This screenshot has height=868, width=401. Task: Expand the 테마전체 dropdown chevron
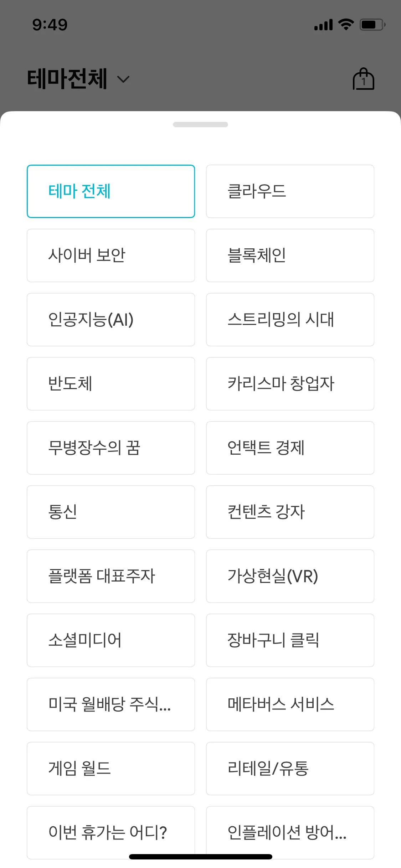[123, 79]
